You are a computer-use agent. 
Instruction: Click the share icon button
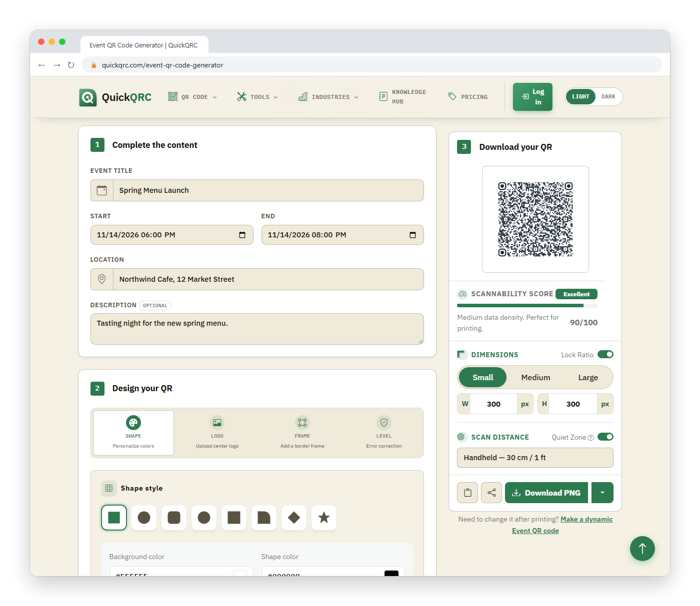point(491,493)
